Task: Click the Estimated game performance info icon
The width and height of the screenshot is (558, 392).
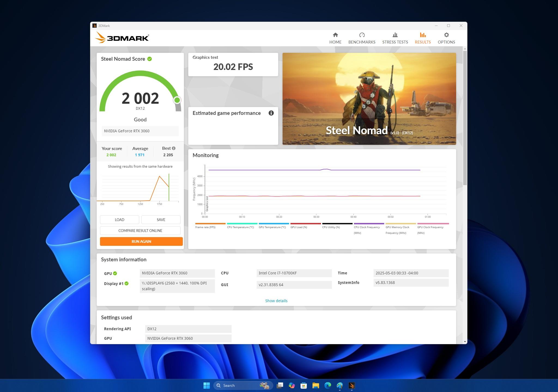Action: click(x=271, y=113)
